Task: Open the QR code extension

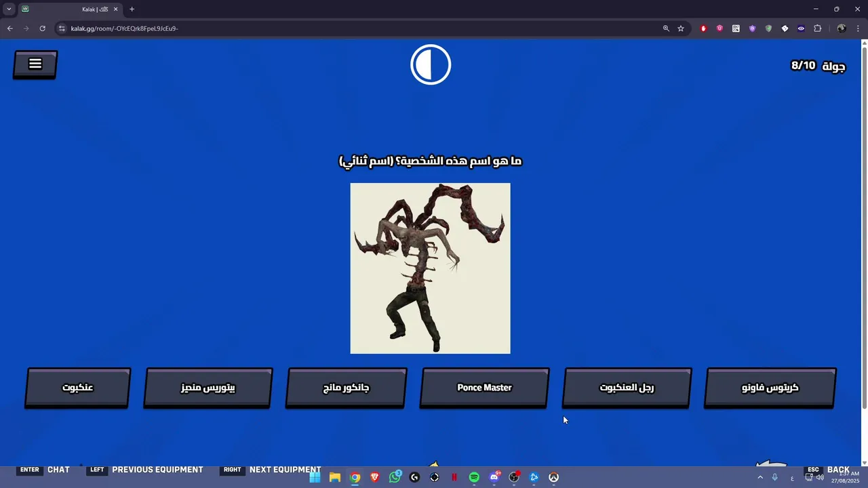Action: [x=736, y=28]
